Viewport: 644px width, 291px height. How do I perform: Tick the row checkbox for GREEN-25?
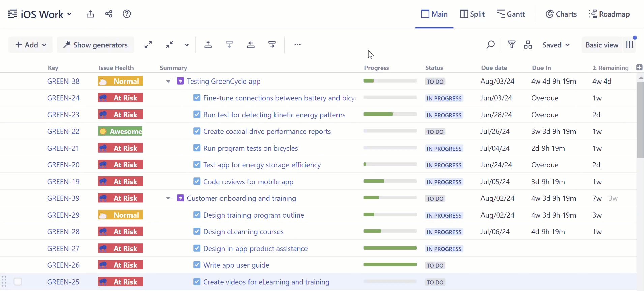click(x=18, y=282)
